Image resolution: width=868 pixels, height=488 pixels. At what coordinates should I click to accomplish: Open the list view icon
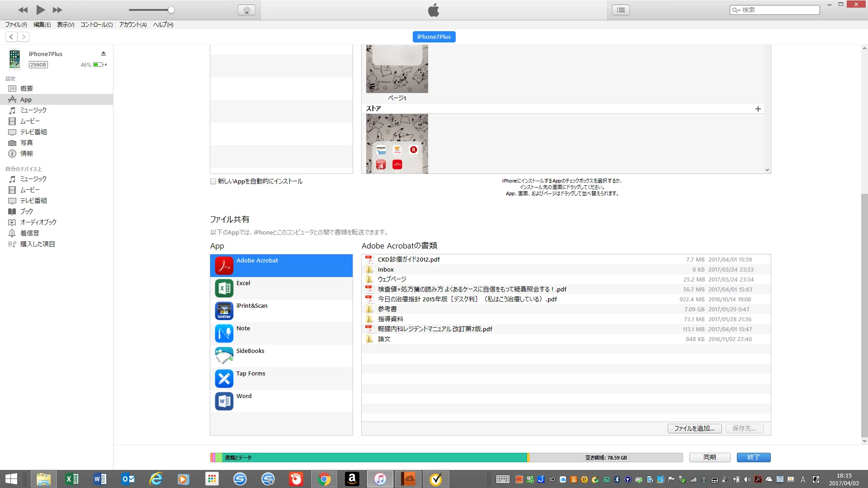[x=621, y=10]
